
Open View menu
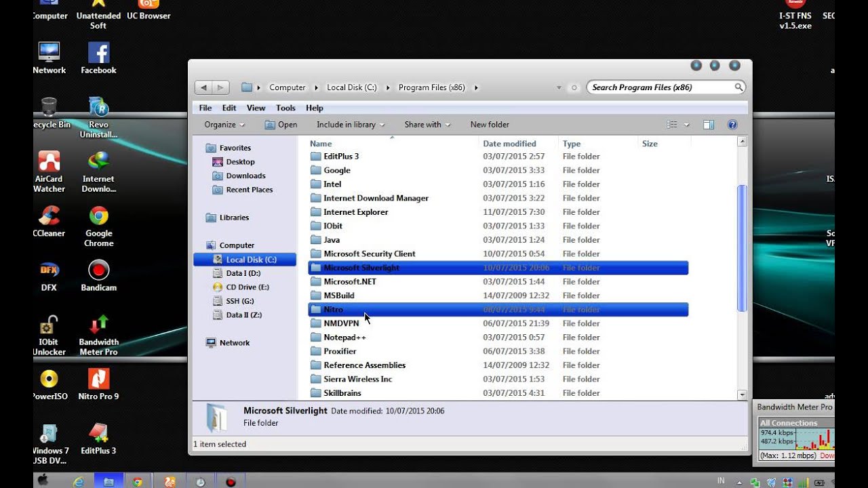tap(256, 108)
